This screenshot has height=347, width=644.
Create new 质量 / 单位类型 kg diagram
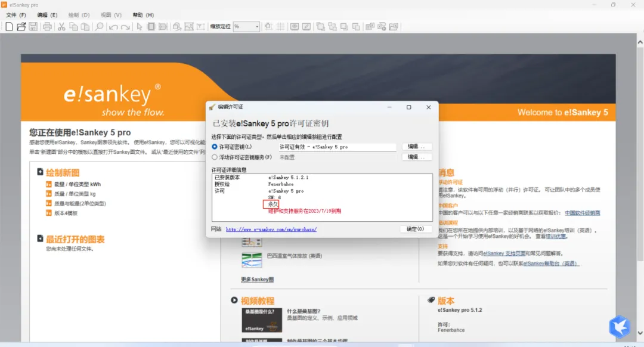point(75,194)
